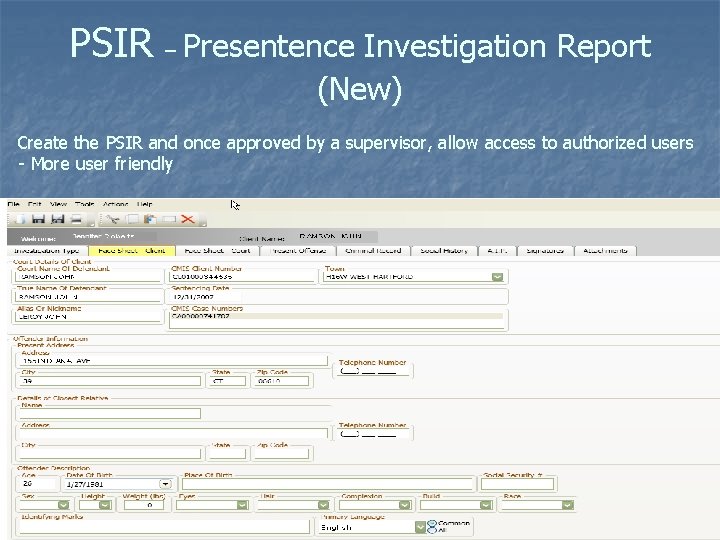Click the Weight (lbs) field
The width and height of the screenshot is (720, 540).
144,505
